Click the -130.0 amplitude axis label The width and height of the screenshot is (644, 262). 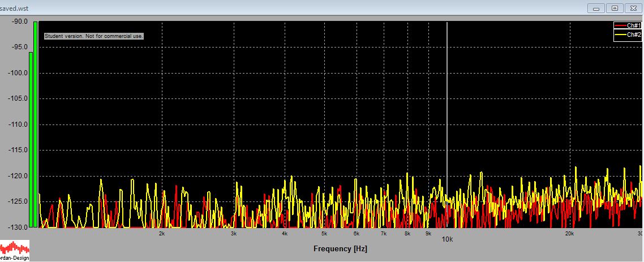[17, 227]
